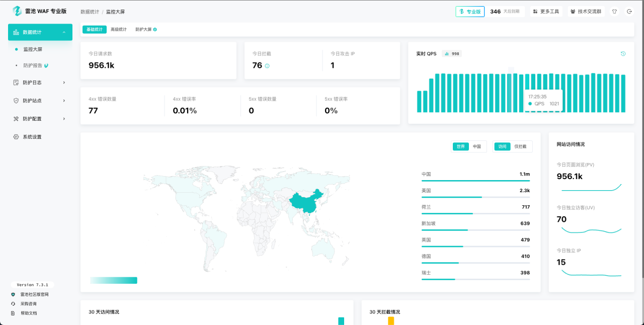
Task: Click the 更多工具 grid icon
Action: point(536,12)
